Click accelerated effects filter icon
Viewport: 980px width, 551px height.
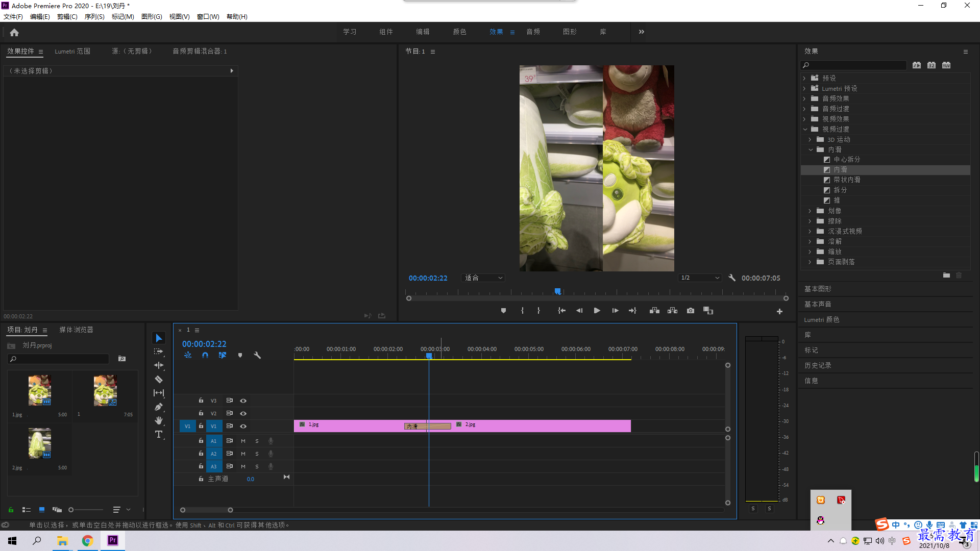917,65
